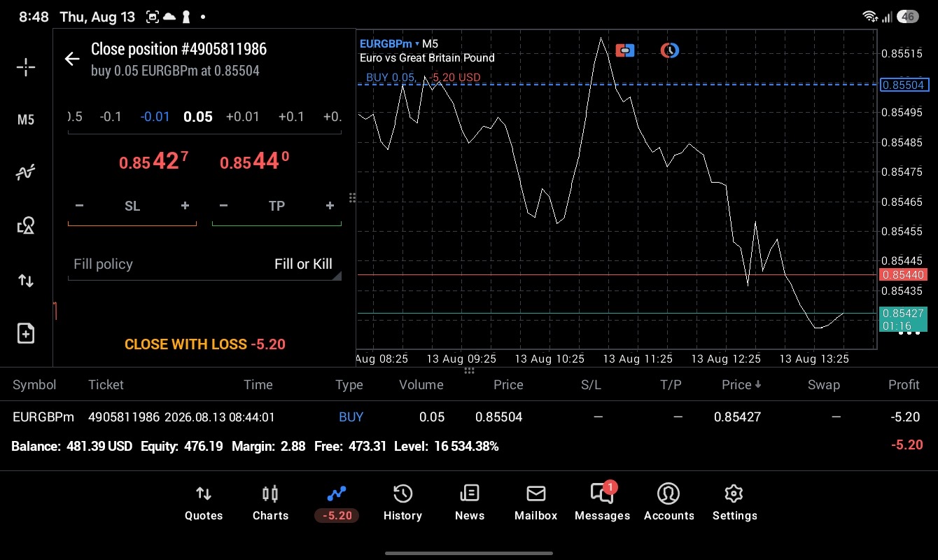Go back with the arrow icon

coord(72,59)
